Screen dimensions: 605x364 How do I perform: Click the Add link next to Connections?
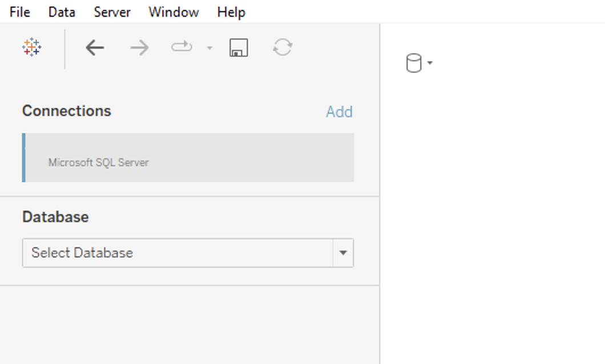click(x=339, y=112)
